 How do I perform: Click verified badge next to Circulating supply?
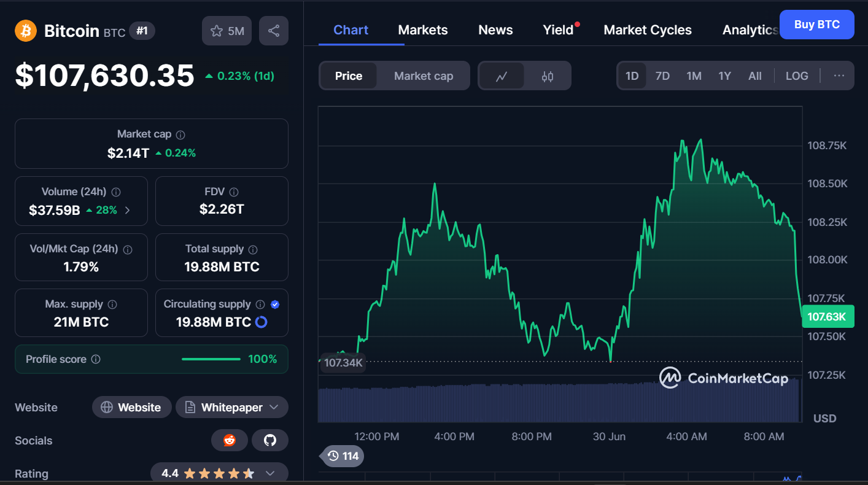tap(275, 305)
